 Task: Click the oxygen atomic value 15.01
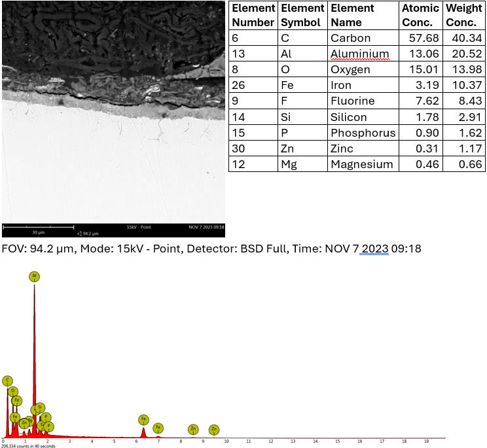pyautogui.click(x=424, y=69)
